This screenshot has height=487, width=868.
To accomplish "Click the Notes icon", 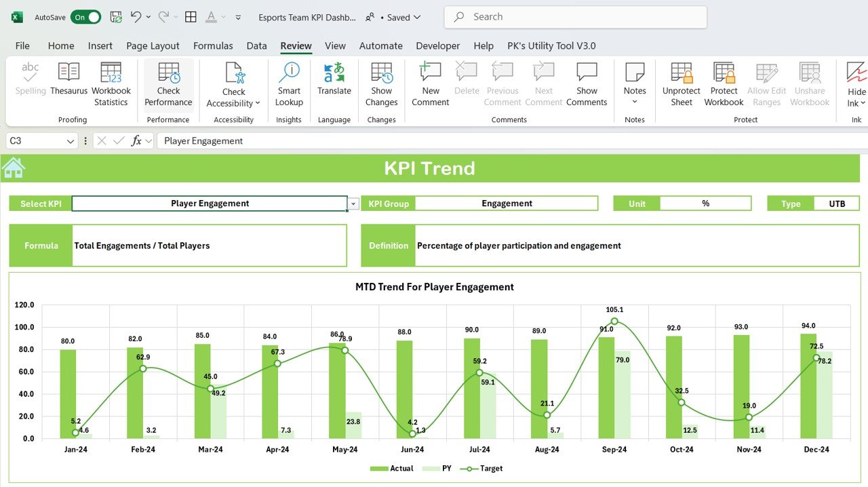I will pos(635,72).
